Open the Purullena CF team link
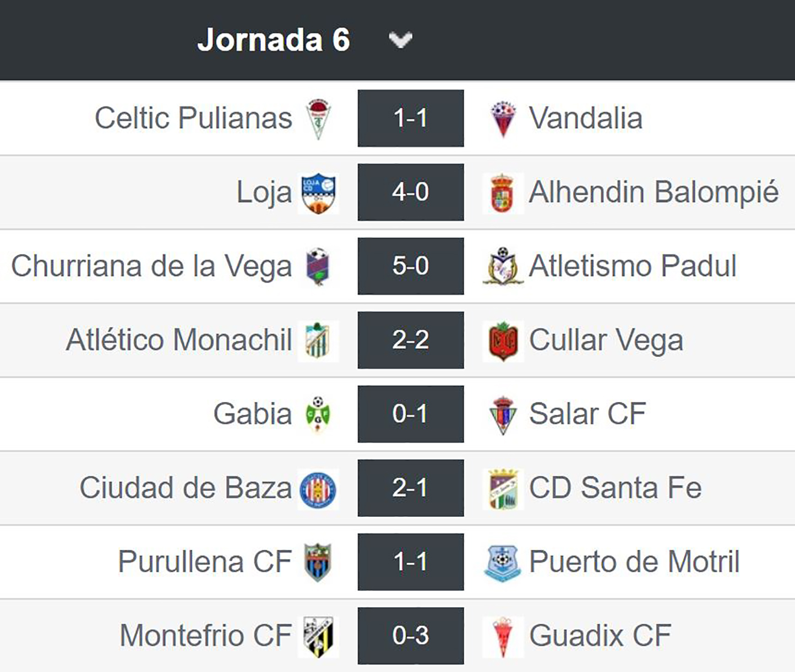Image resolution: width=795 pixels, height=672 pixels. [x=205, y=562]
